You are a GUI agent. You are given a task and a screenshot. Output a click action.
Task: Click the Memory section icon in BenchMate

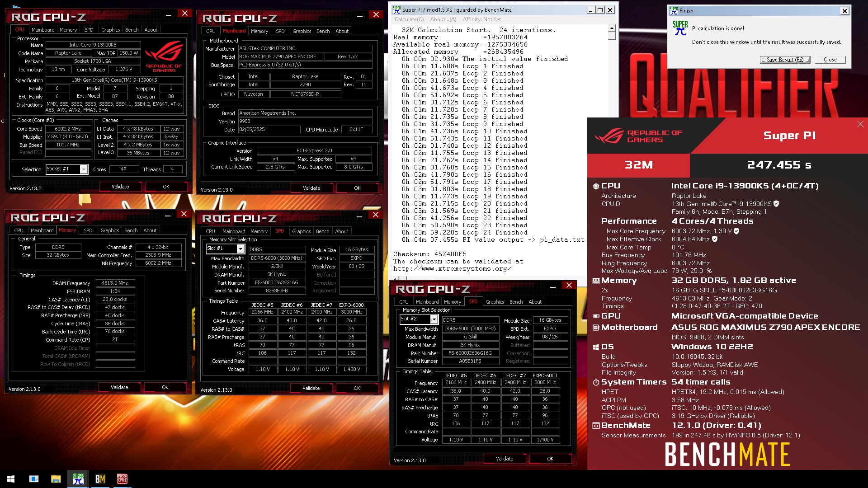[596, 281]
